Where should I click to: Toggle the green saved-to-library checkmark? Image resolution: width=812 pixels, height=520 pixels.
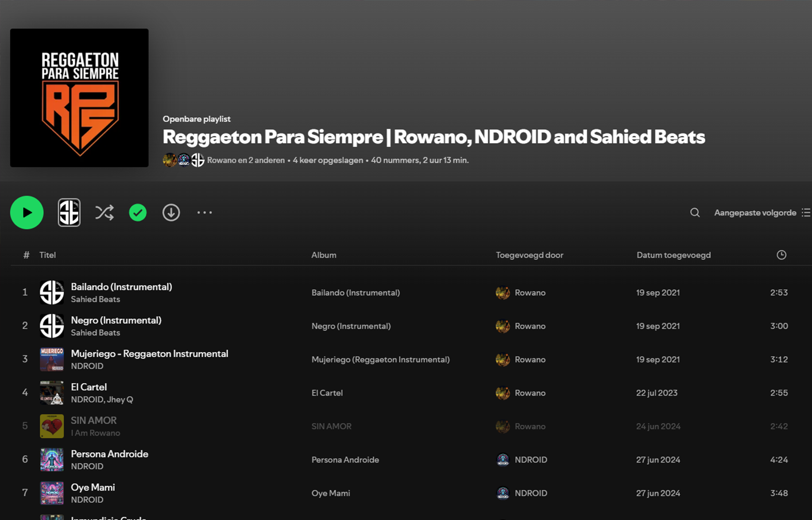pyautogui.click(x=138, y=213)
